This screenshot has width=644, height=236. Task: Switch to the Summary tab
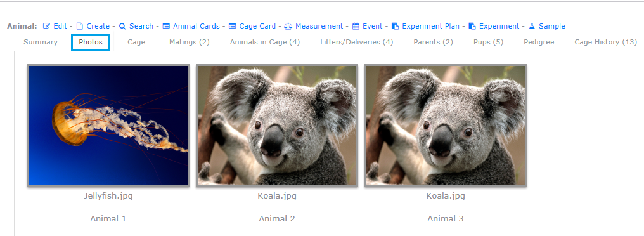click(x=41, y=42)
